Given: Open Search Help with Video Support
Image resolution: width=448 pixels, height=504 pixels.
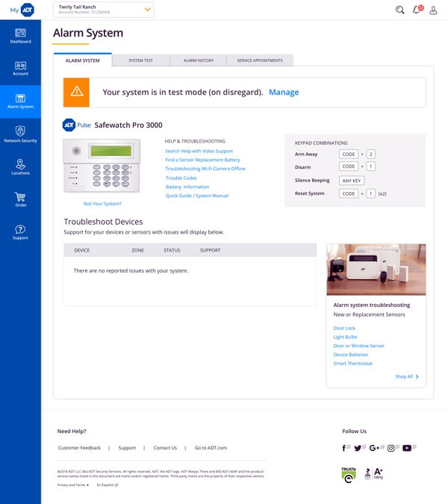Looking at the screenshot, I should (x=199, y=151).
